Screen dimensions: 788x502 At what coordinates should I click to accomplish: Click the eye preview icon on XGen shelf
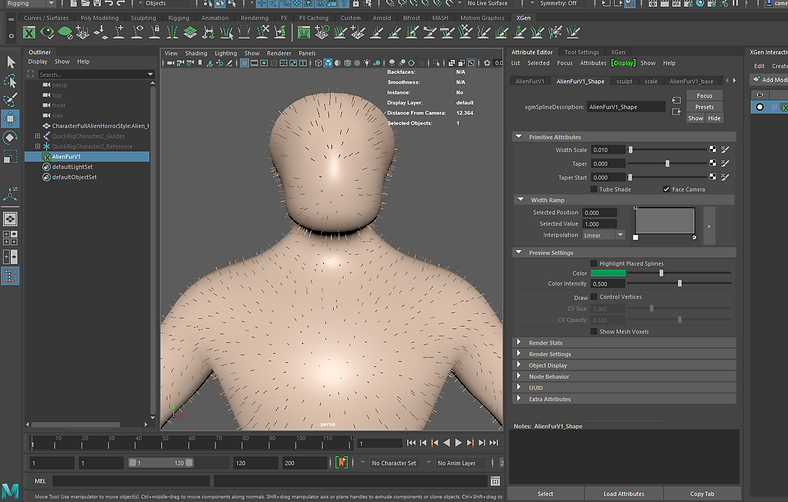point(47,33)
